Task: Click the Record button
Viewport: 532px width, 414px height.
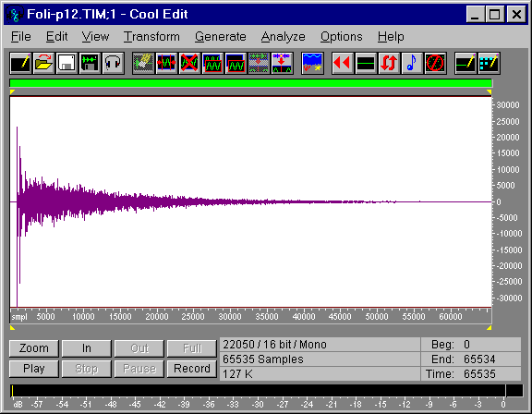Action: [192, 369]
